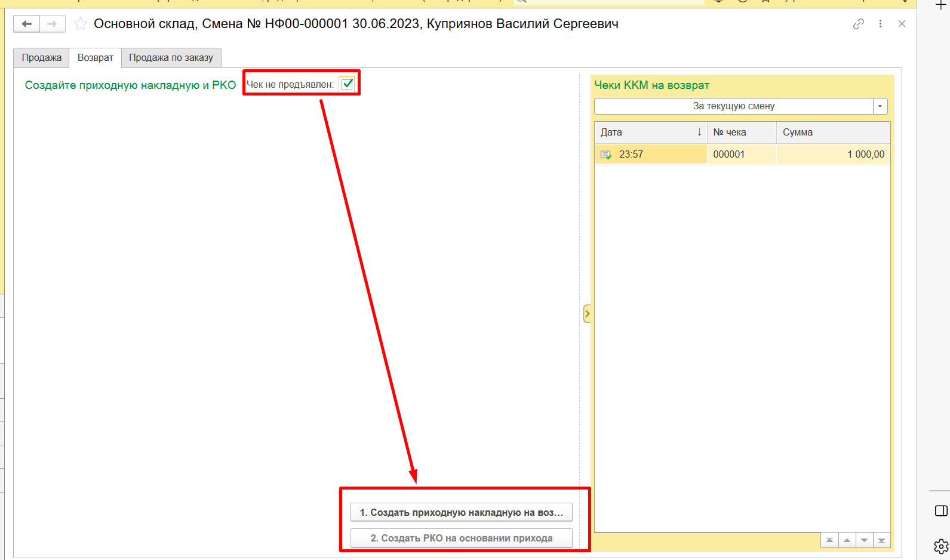Open the three-dot more options menu

[x=880, y=24]
